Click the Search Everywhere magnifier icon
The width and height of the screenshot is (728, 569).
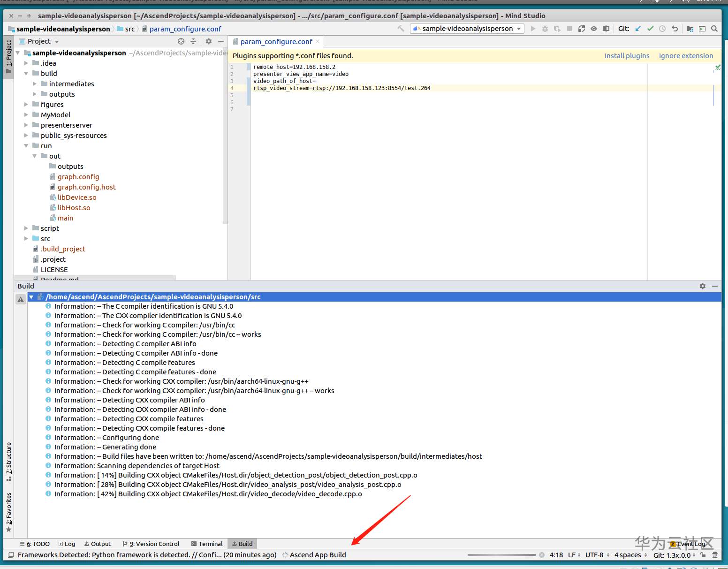click(714, 29)
